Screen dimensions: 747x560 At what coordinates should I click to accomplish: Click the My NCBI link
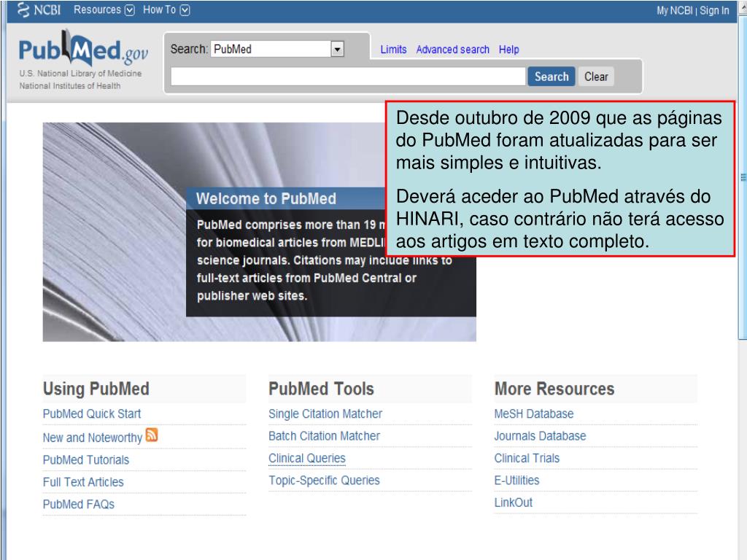pyautogui.click(x=674, y=10)
